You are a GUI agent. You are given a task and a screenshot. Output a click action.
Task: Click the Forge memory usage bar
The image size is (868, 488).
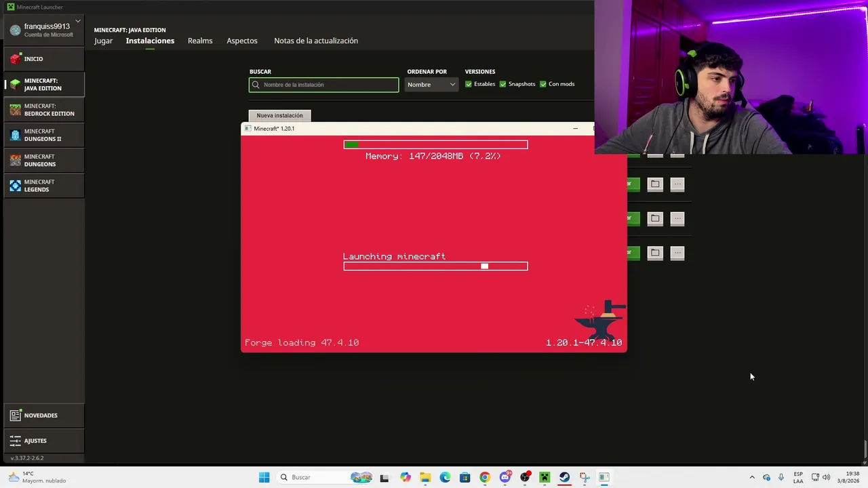coord(435,144)
